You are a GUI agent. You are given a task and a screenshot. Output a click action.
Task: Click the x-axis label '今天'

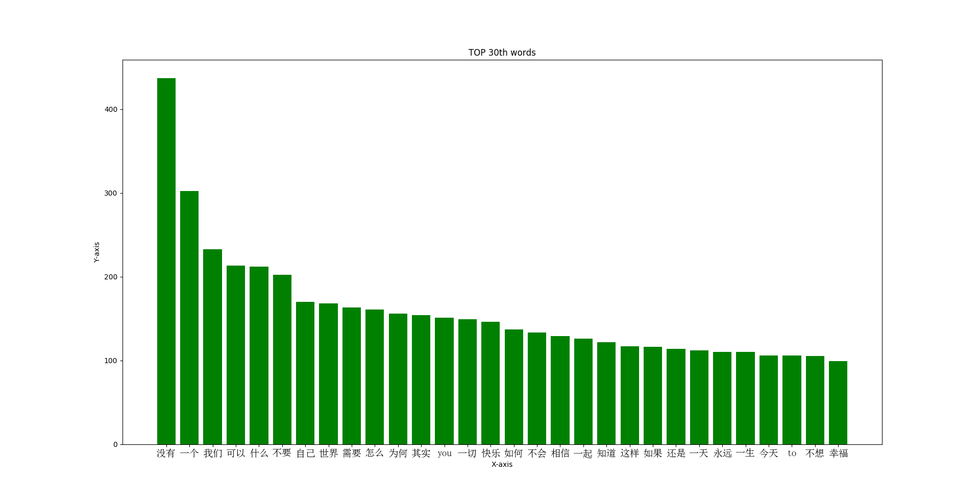point(769,453)
